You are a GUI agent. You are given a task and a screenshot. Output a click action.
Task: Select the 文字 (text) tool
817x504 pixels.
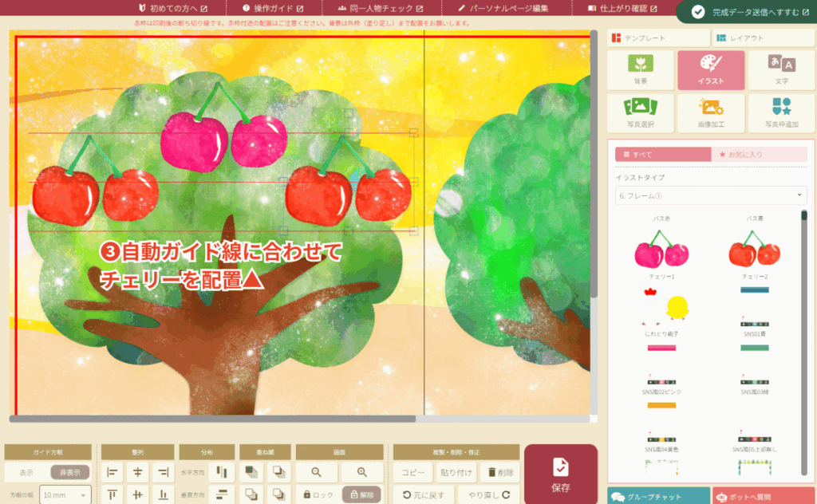(x=781, y=70)
